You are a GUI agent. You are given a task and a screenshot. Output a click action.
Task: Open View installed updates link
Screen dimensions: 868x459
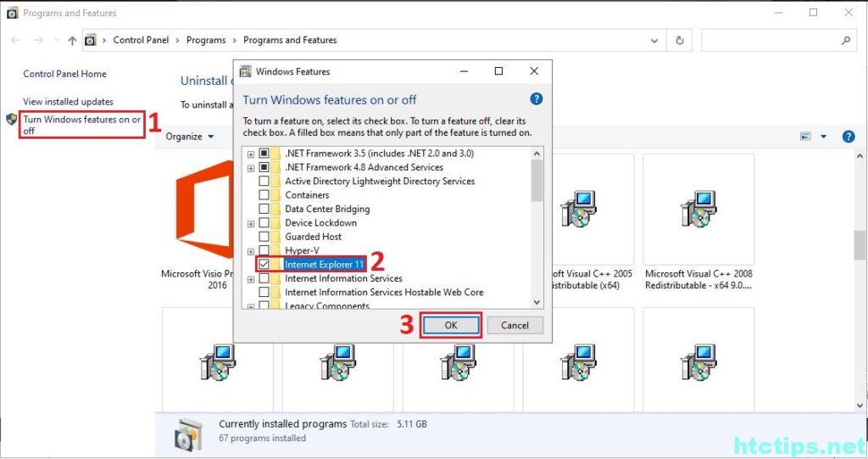tap(68, 102)
